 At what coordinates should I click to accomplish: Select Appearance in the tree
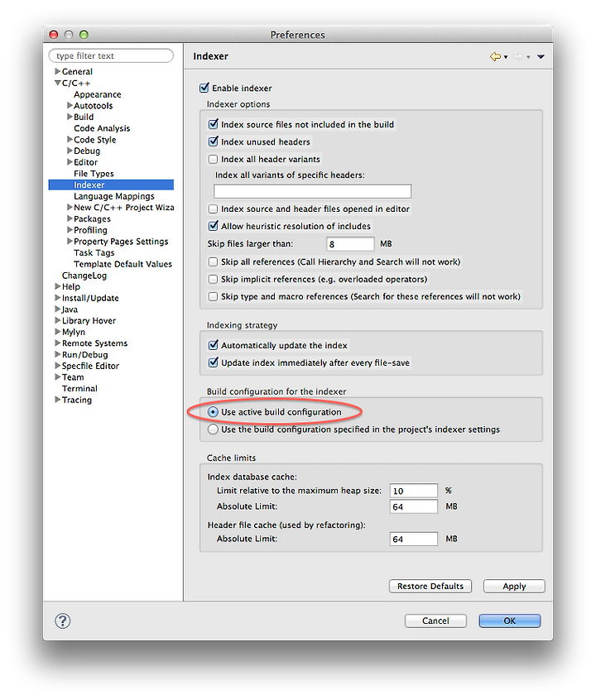pyautogui.click(x=98, y=94)
